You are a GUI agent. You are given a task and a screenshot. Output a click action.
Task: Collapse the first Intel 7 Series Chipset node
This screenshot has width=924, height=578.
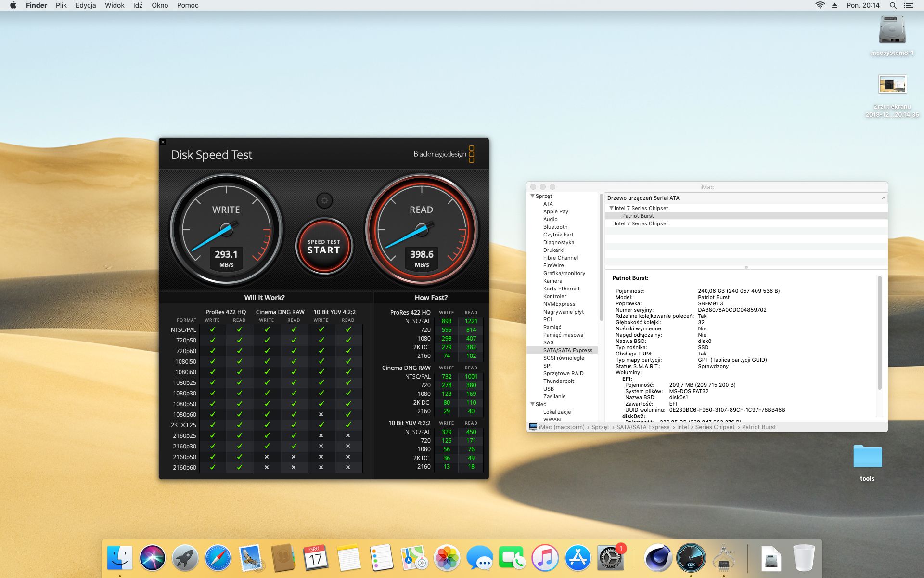[611, 208]
